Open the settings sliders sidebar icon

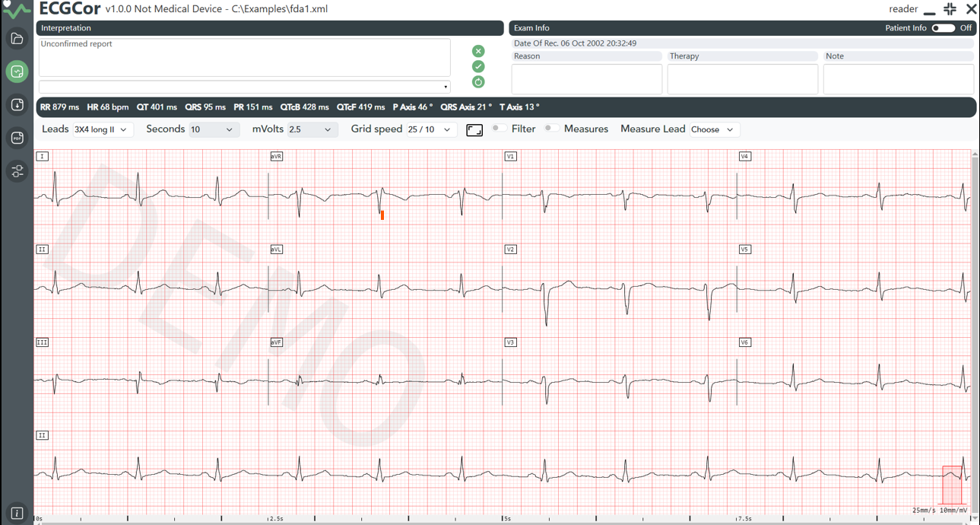click(17, 171)
